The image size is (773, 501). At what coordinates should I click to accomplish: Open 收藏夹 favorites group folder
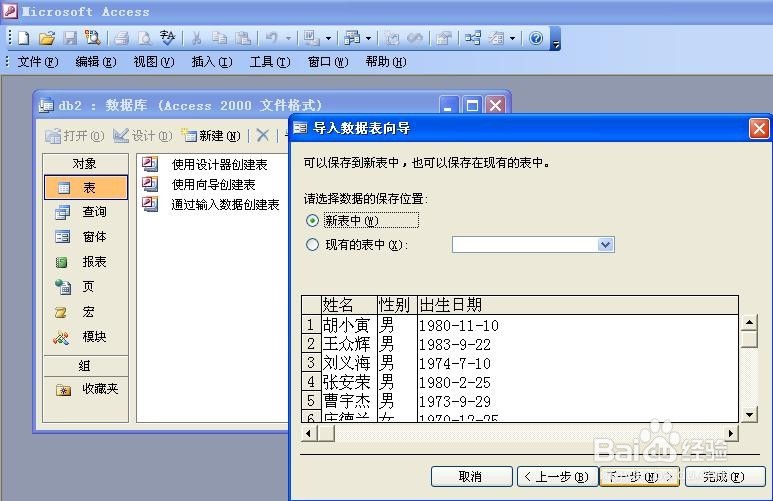click(86, 390)
